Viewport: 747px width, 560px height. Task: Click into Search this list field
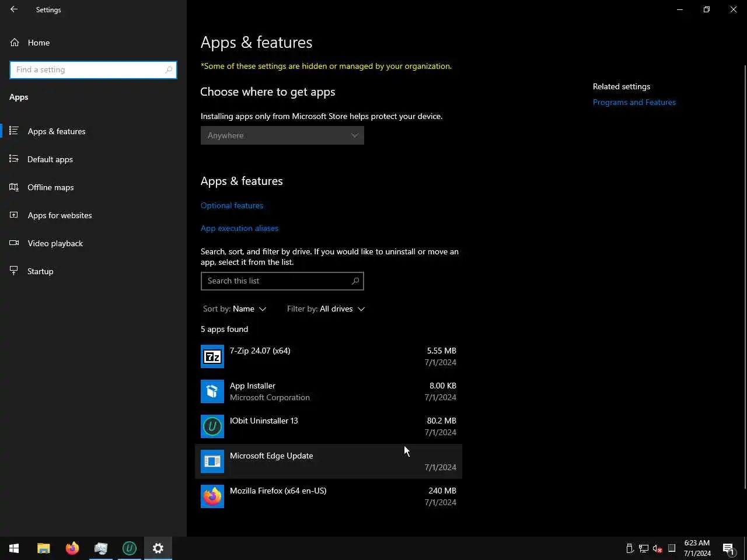point(282,281)
